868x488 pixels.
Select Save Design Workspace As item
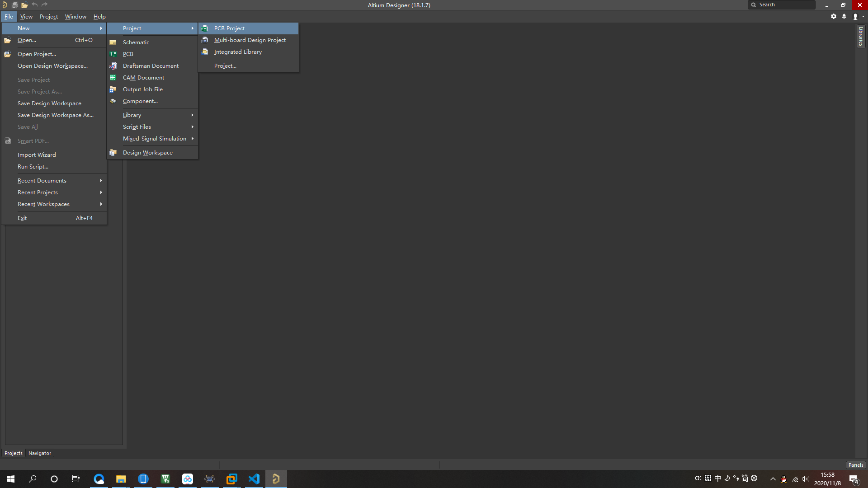tap(54, 115)
